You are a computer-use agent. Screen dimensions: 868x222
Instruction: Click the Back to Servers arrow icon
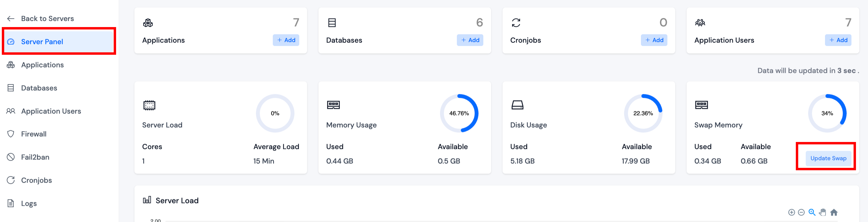click(11, 19)
